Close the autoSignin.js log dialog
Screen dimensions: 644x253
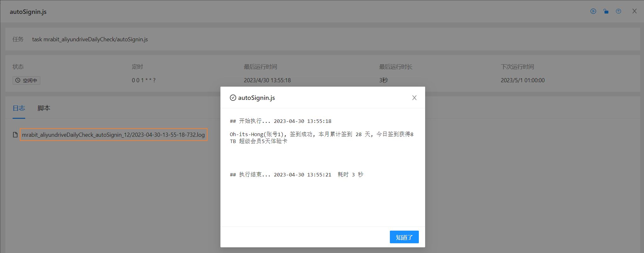(414, 98)
